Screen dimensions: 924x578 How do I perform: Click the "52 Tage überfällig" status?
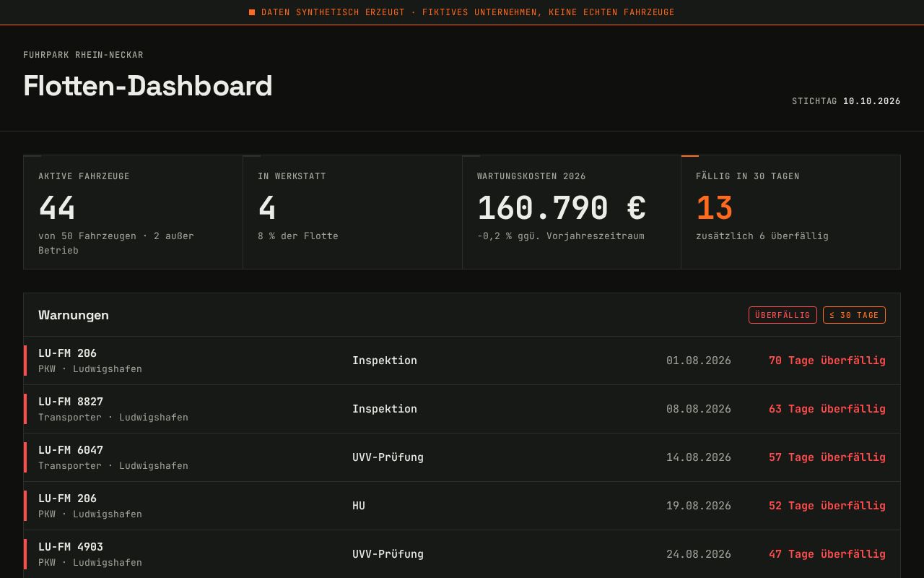point(827,506)
